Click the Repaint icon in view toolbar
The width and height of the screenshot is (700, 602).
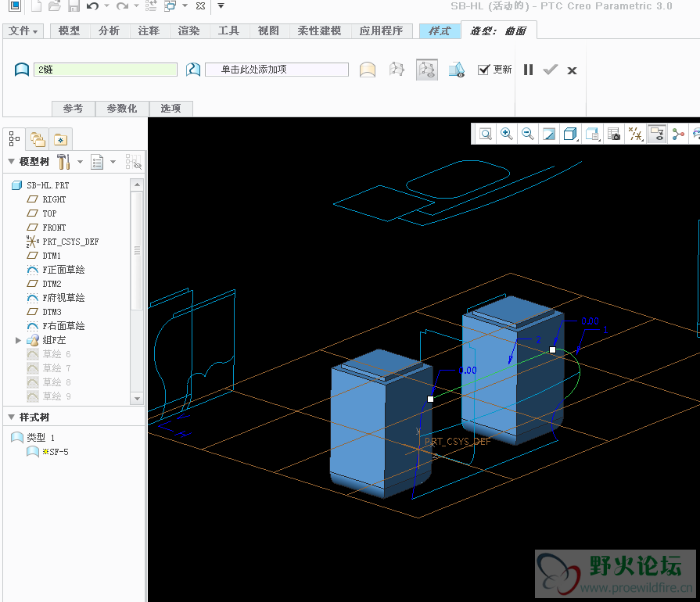pyautogui.click(x=549, y=134)
